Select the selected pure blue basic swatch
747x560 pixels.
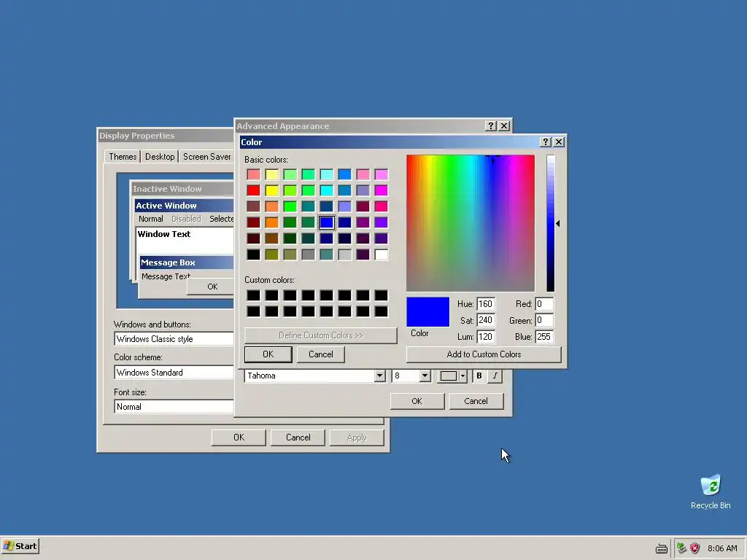[x=326, y=222]
